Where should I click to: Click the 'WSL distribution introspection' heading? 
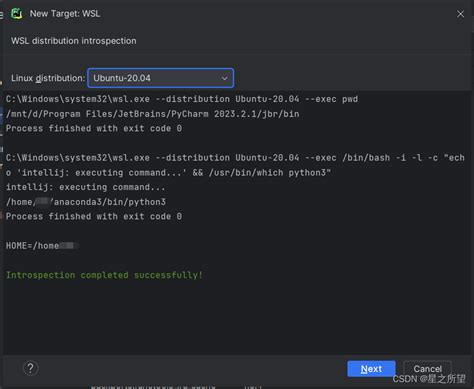tap(74, 41)
